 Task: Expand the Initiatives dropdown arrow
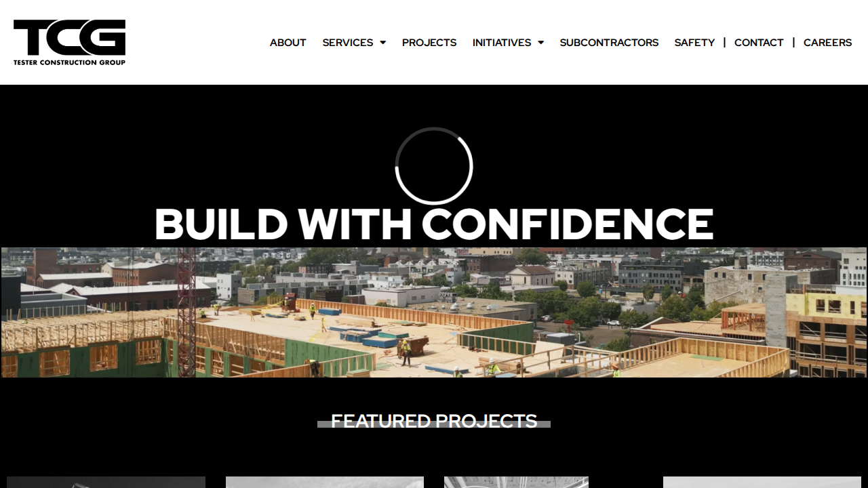coord(540,43)
